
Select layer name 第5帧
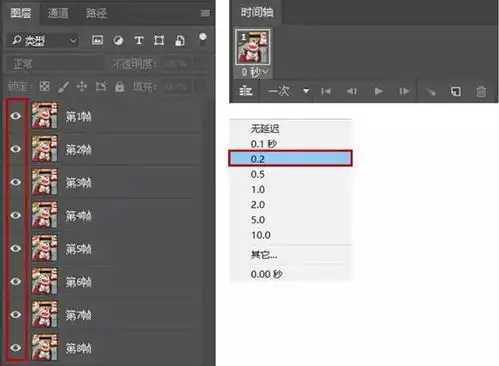[78, 249]
